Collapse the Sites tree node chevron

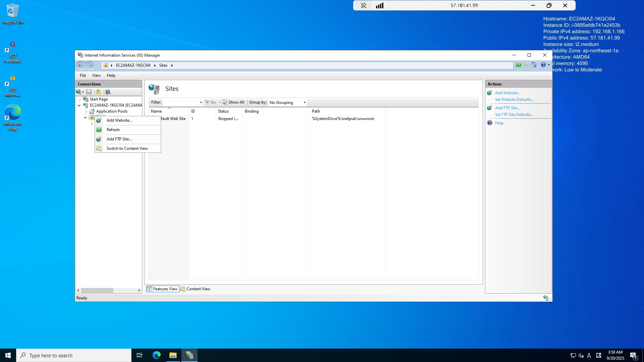(x=86, y=118)
